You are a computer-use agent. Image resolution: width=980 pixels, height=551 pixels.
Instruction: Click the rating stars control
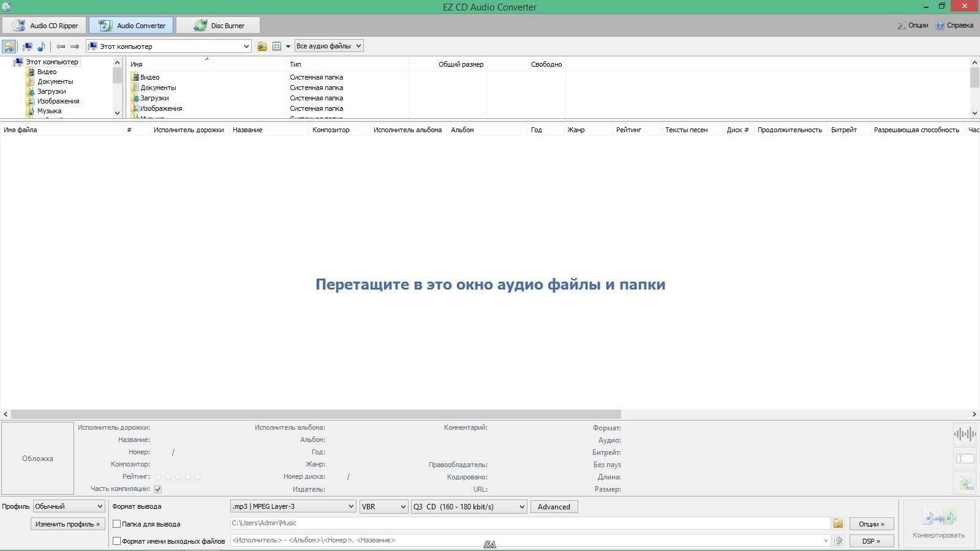coord(178,477)
